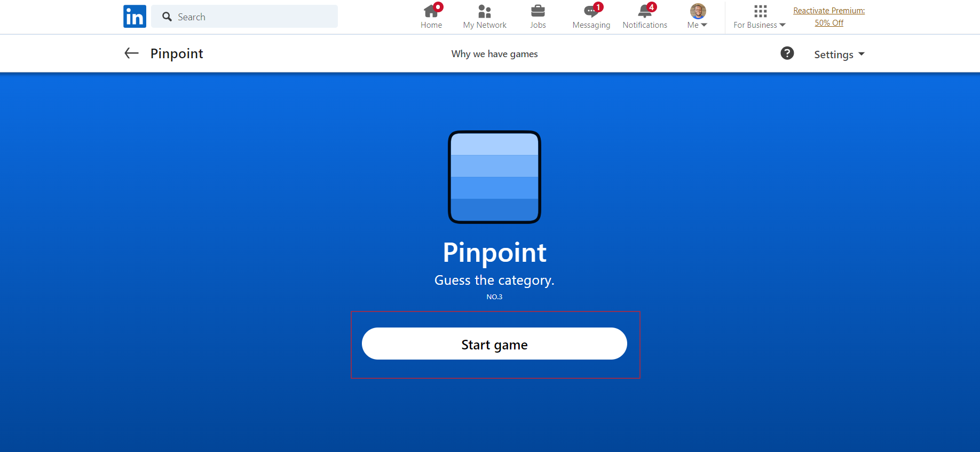Click the profile avatar photo
Screen dimensions: 980x452
(x=698, y=11)
